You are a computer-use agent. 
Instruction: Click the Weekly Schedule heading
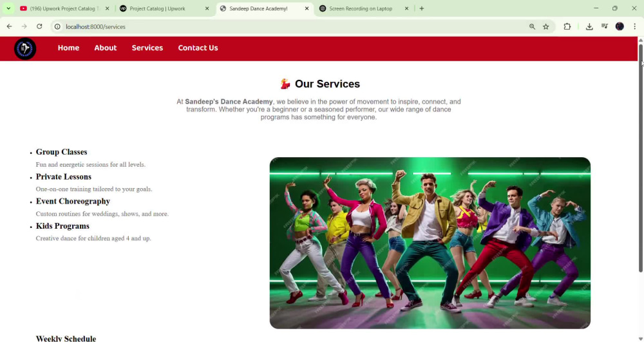tap(66, 338)
